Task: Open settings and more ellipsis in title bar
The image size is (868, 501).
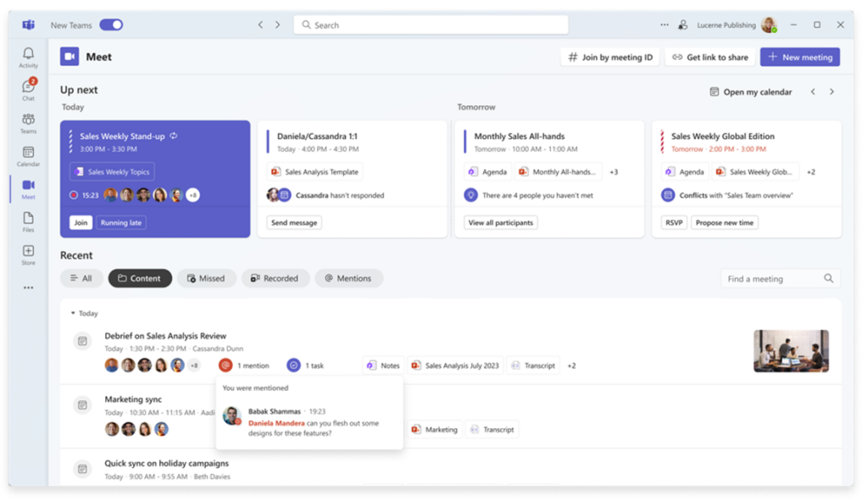Action: (x=664, y=25)
